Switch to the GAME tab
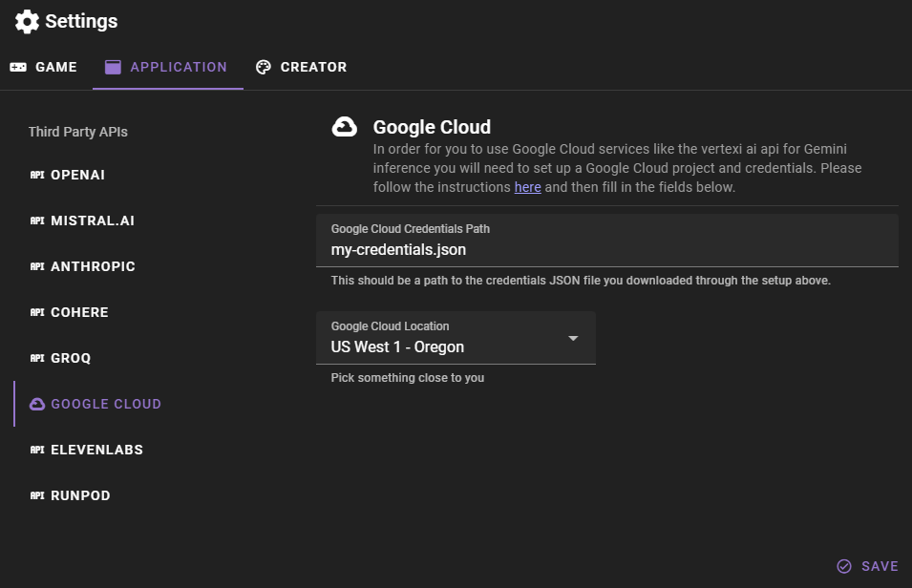Screen dimensions: 912x588 click(x=43, y=67)
